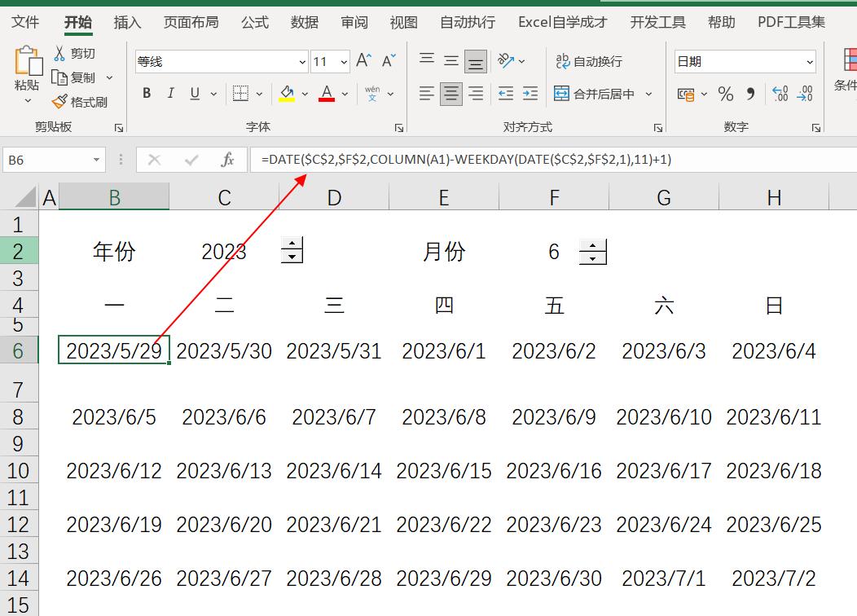Switch to the 公式 ribbon tab
The image size is (857, 616).
[254, 22]
